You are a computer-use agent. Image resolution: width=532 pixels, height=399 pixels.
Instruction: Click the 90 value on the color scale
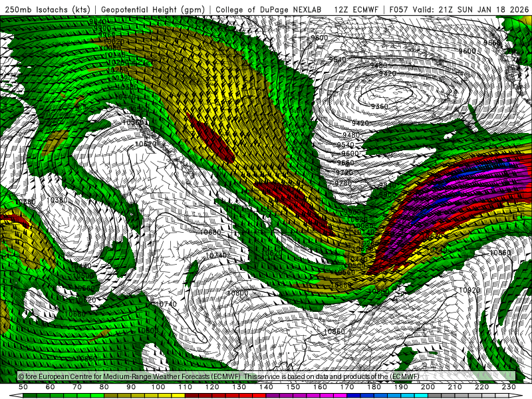(131, 386)
